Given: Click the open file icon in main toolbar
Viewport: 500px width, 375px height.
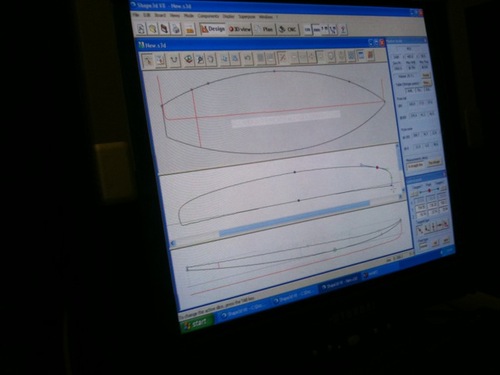Looking at the screenshot, I should click(153, 29).
